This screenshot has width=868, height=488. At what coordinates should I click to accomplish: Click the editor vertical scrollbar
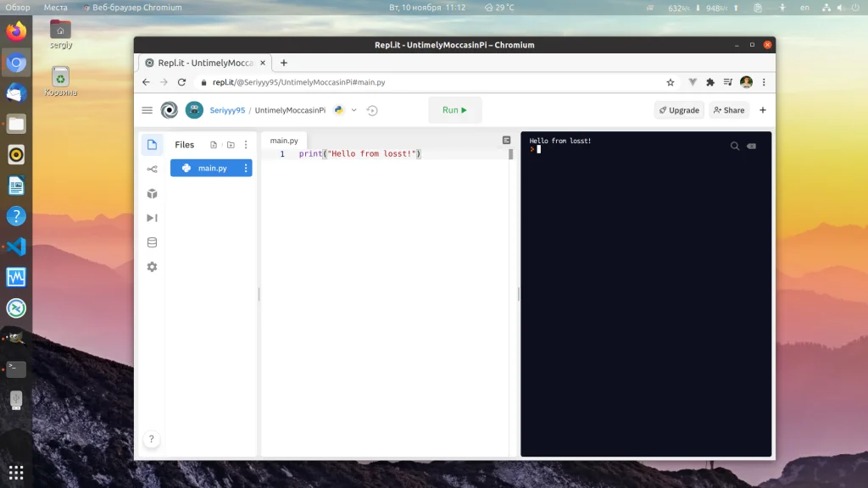pyautogui.click(x=511, y=154)
